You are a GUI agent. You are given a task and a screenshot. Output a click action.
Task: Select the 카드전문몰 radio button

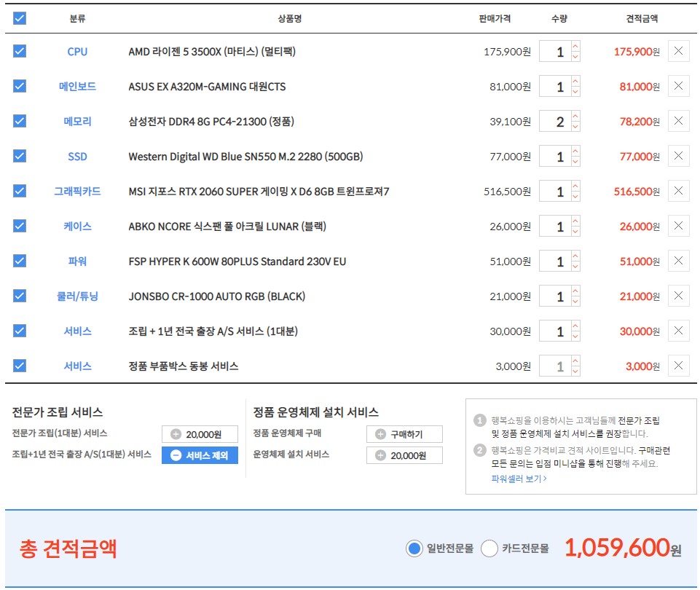(489, 548)
